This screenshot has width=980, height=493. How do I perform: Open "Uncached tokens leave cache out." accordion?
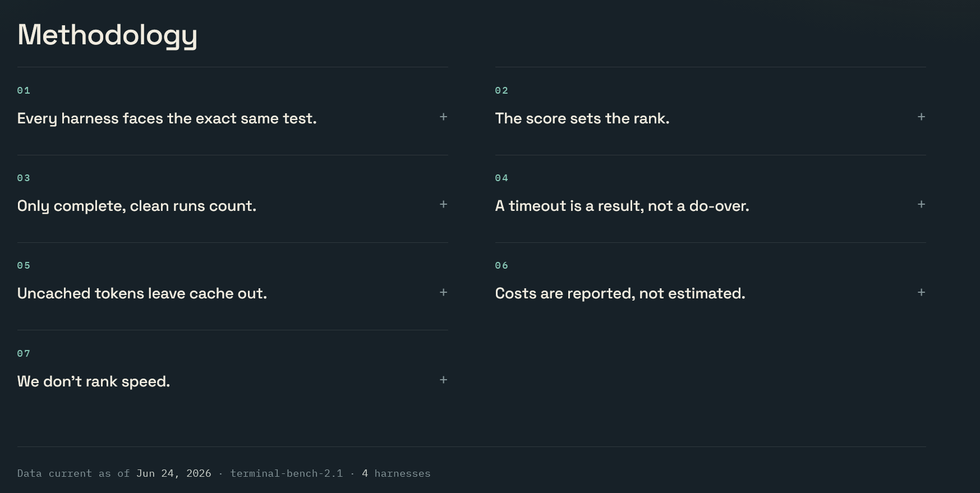point(232,286)
